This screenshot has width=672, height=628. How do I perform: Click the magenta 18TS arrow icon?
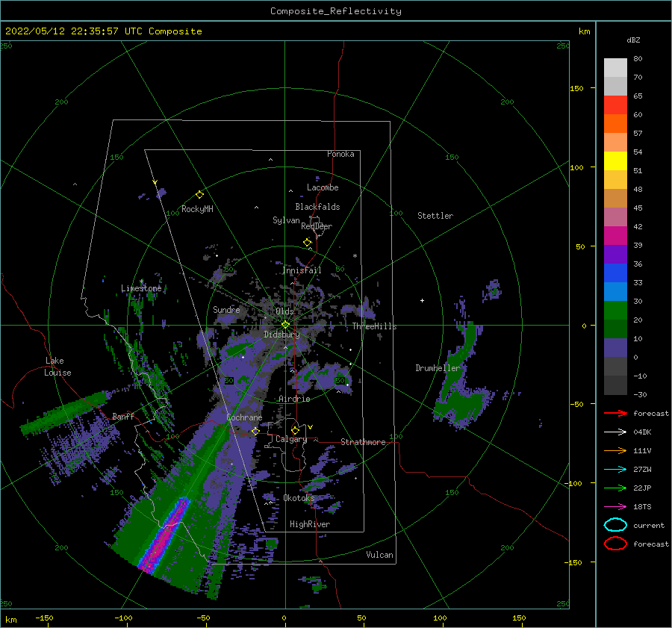[615, 507]
